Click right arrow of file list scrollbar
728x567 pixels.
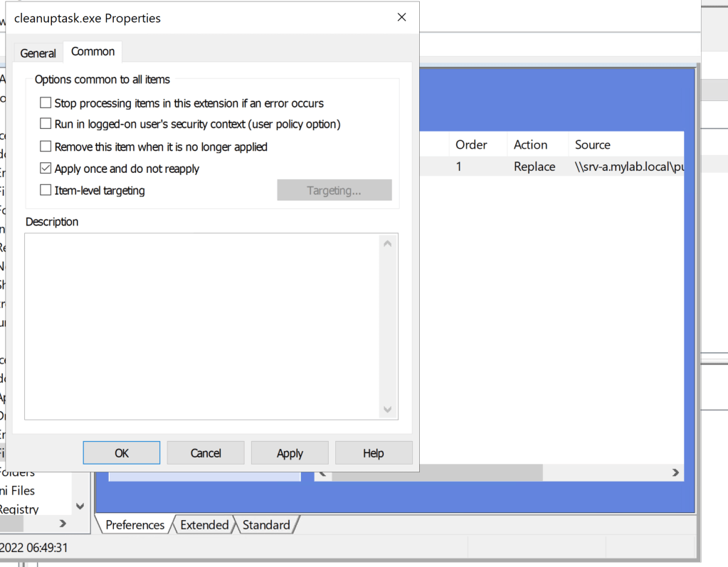click(675, 472)
